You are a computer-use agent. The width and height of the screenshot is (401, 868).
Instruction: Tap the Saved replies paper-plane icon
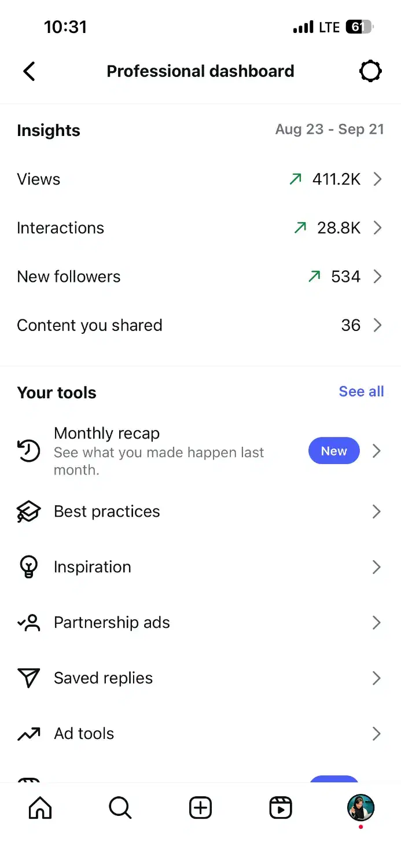click(29, 678)
